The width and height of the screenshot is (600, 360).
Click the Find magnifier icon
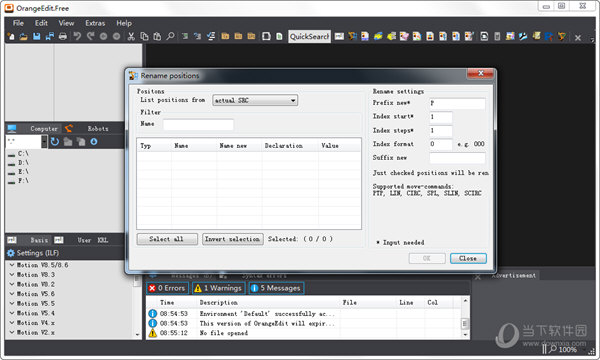click(170, 36)
